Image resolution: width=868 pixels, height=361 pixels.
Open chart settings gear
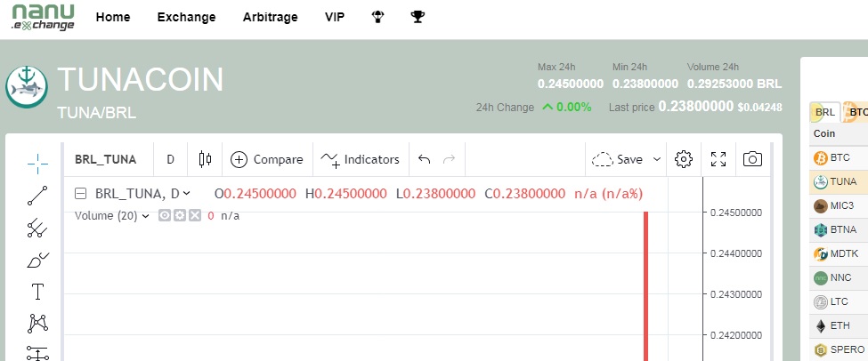pos(684,159)
